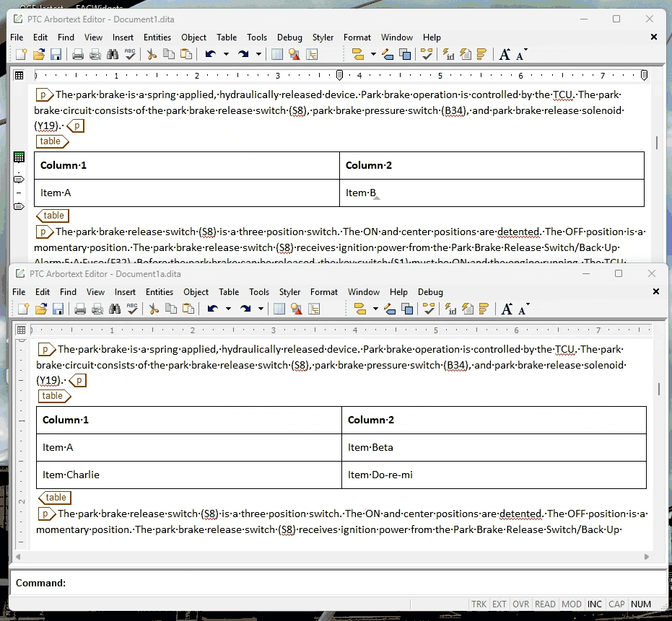672x621 pixels.
Task: Open Redo history dropdown in Document1a.dita
Action: point(261,309)
